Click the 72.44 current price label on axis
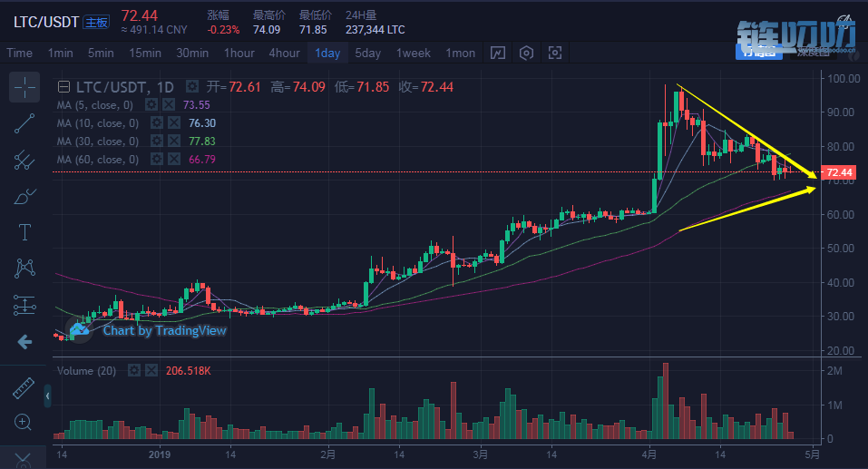Viewport: 868px width, 469px height. (839, 172)
